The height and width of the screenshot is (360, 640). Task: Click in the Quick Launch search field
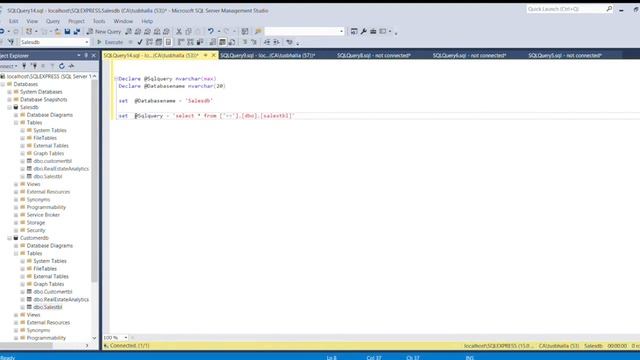point(565,9)
